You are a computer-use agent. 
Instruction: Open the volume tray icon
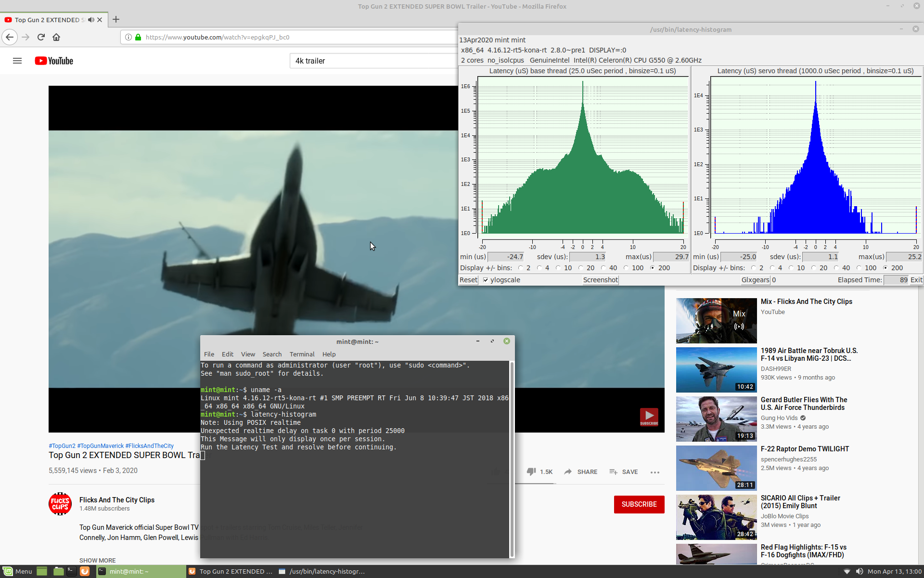[x=859, y=571]
